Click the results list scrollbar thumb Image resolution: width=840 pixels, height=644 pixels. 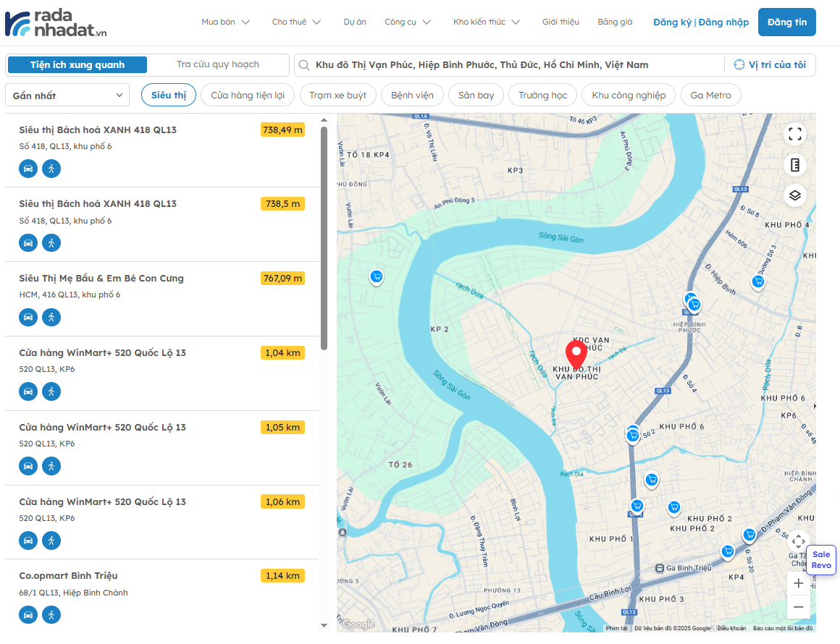pyautogui.click(x=324, y=238)
